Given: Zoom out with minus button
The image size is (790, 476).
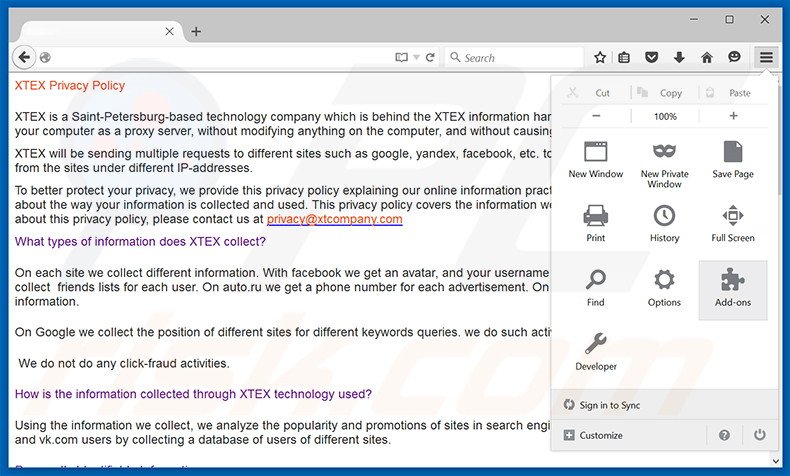Looking at the screenshot, I should coord(596,116).
